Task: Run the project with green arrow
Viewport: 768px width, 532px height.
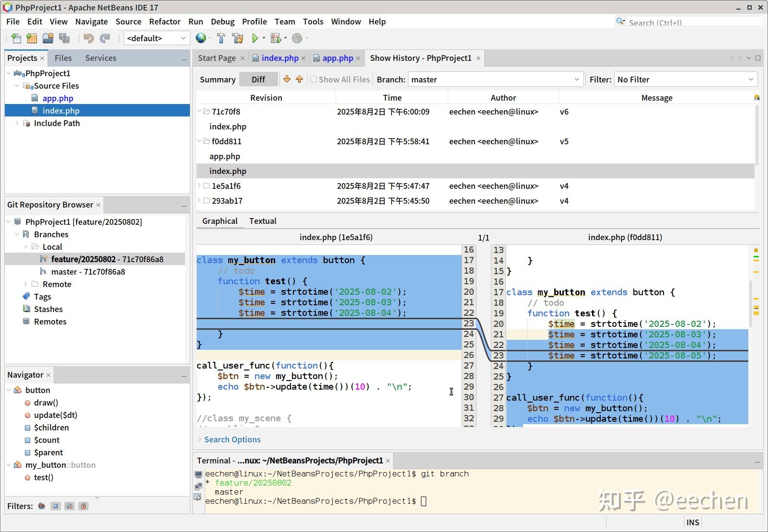Action: [255, 38]
